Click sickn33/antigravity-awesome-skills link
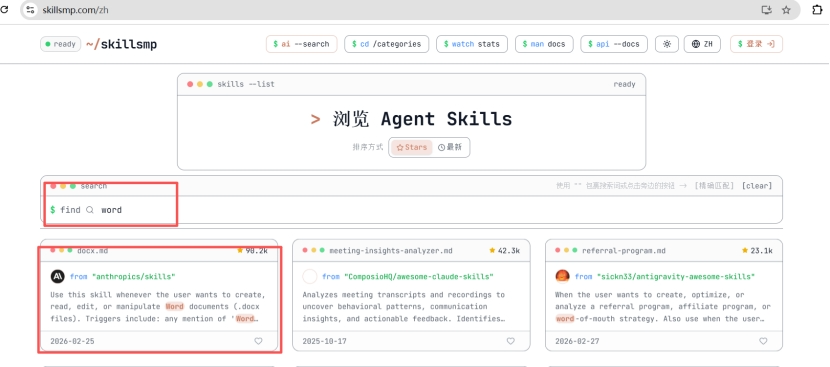 [x=675, y=276]
